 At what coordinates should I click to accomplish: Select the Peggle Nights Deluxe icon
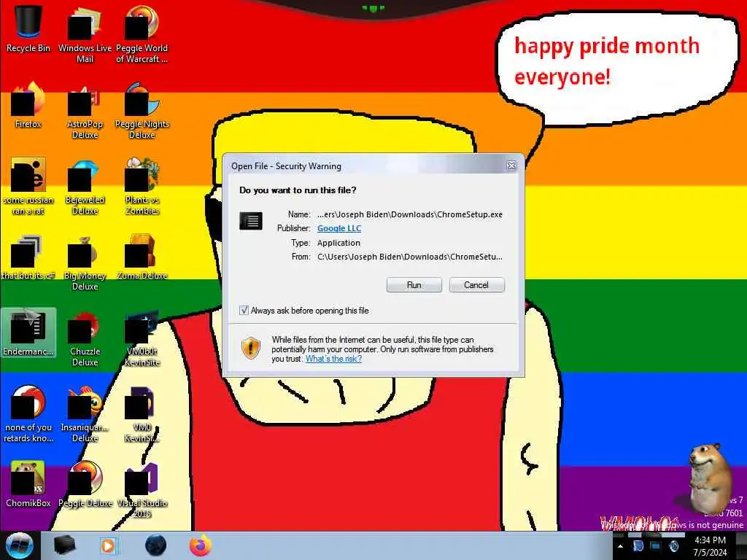click(142, 109)
